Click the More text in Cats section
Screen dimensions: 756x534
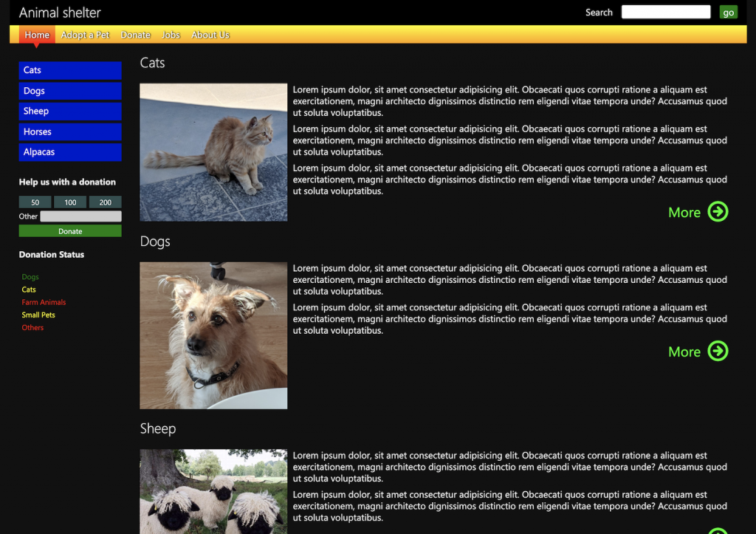coord(684,212)
